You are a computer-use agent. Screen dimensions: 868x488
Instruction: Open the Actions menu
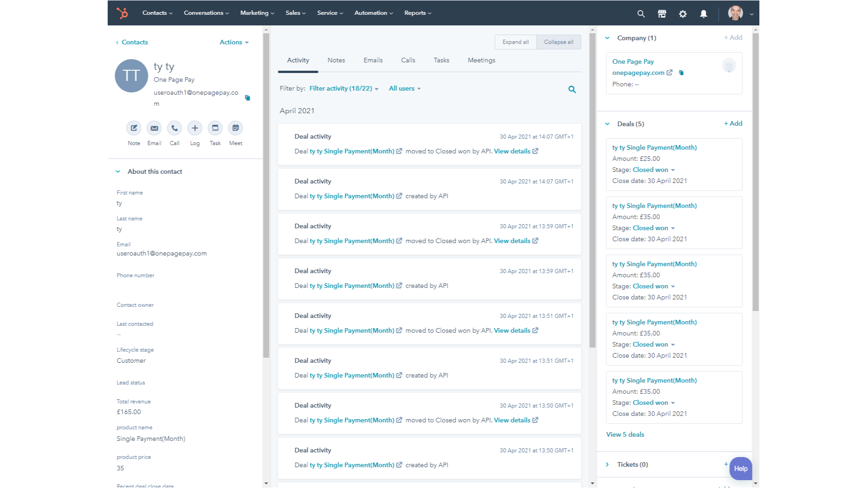233,42
